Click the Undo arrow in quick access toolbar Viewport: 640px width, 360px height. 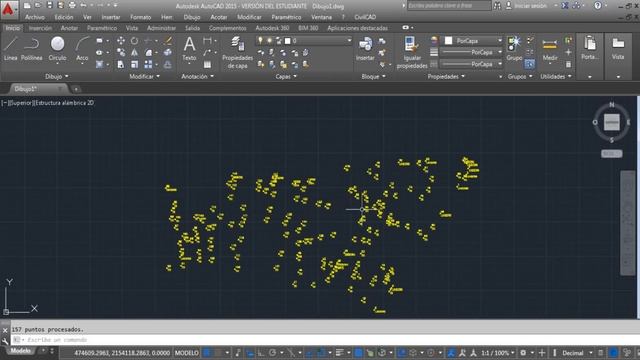[83, 6]
